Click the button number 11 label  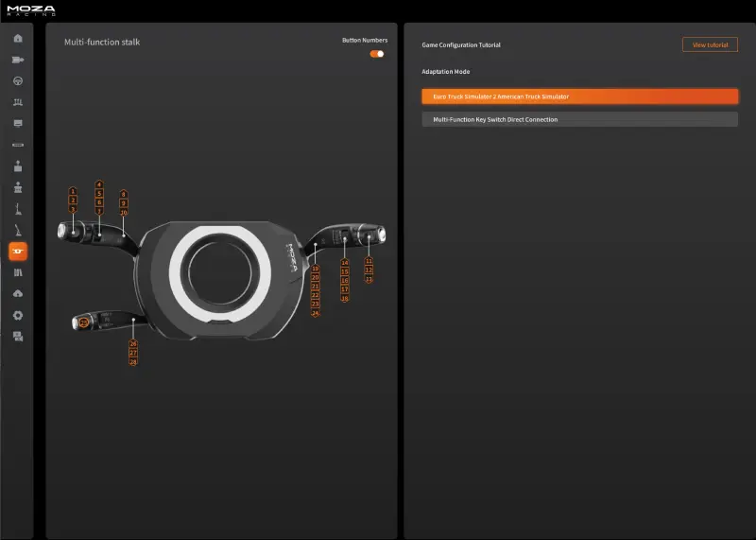[369, 261]
